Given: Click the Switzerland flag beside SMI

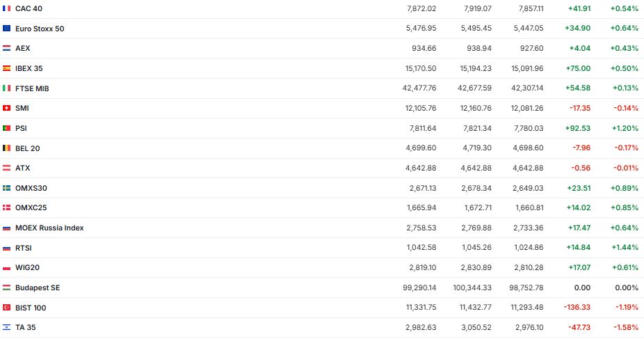Looking at the screenshot, I should click(7, 108).
